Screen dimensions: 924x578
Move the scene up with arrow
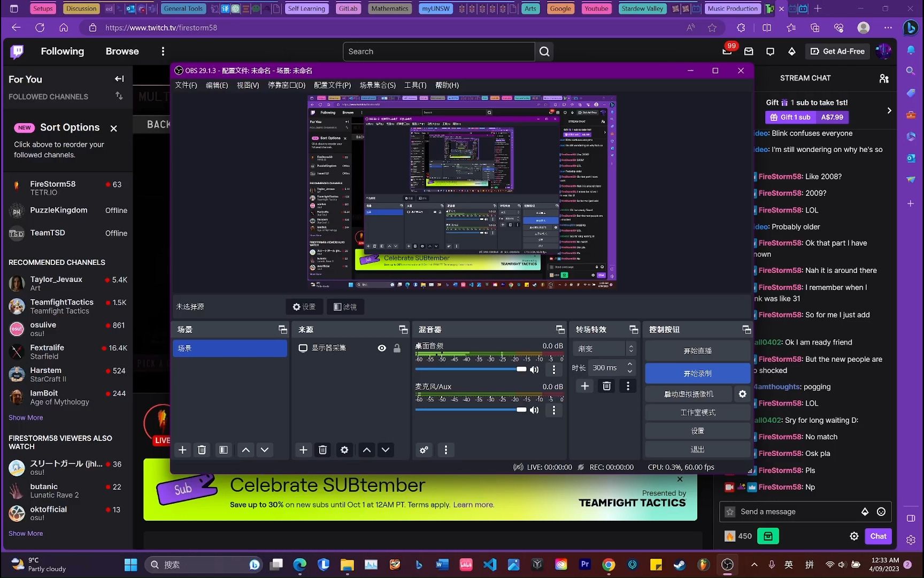pyautogui.click(x=245, y=450)
